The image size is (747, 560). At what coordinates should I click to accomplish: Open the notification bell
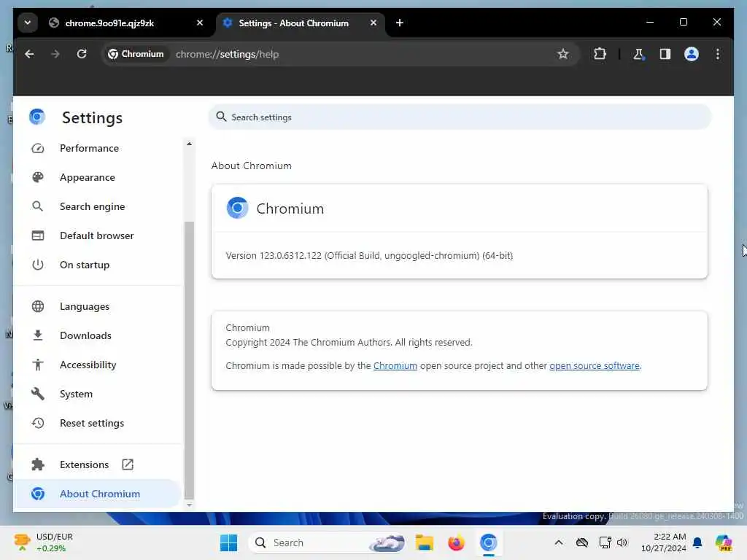coord(697,542)
